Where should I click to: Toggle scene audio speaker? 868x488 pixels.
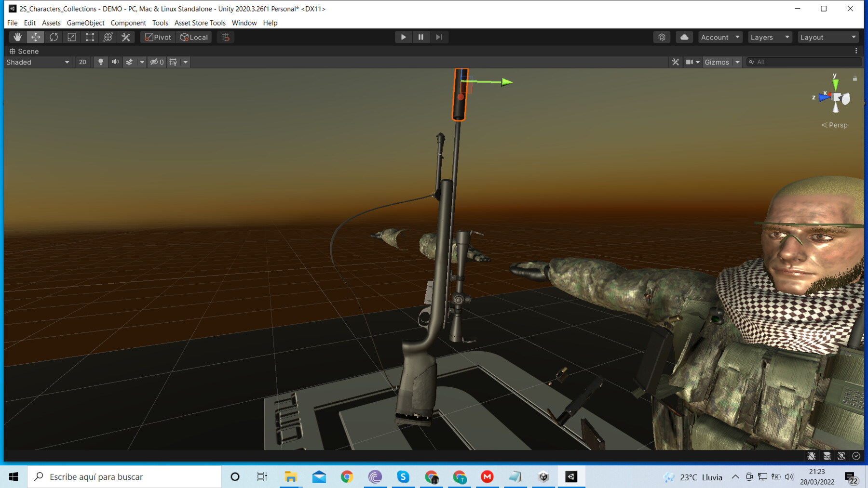(x=115, y=62)
